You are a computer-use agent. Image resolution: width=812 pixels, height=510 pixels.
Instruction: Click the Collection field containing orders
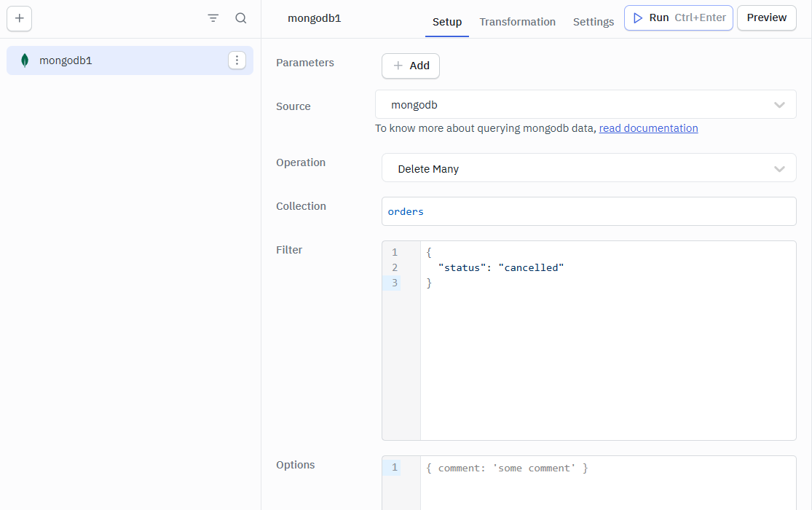point(588,211)
